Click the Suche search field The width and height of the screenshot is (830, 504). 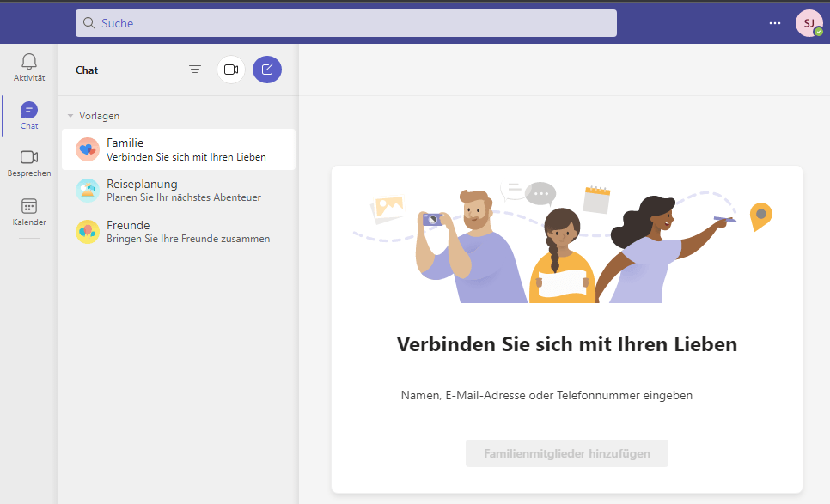[345, 23]
